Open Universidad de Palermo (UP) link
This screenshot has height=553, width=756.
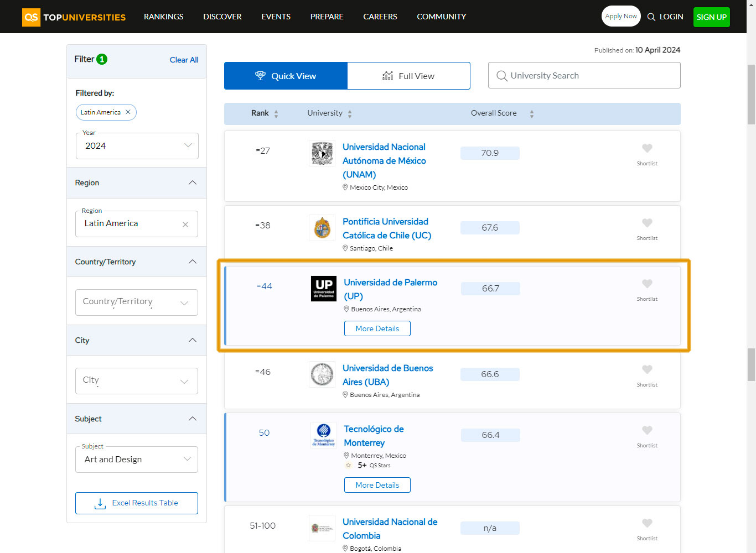(391, 289)
